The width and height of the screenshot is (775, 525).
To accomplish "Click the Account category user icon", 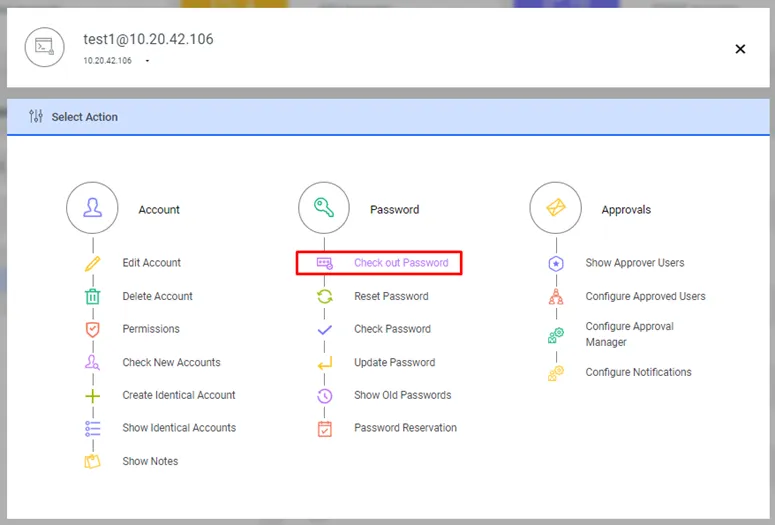I will point(92,208).
